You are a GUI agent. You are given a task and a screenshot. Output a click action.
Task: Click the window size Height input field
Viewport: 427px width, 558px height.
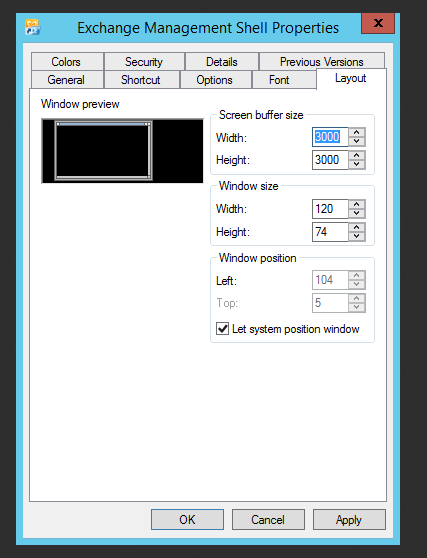point(330,232)
